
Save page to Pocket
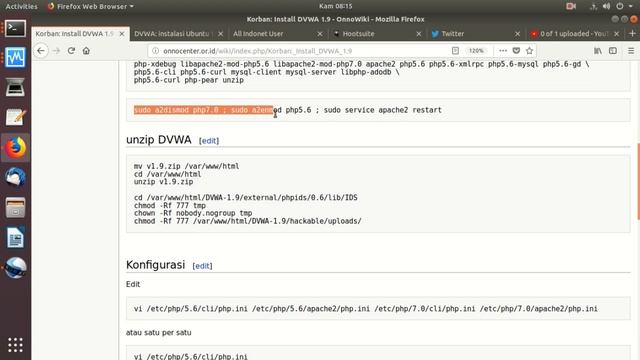pyautogui.click(x=516, y=51)
